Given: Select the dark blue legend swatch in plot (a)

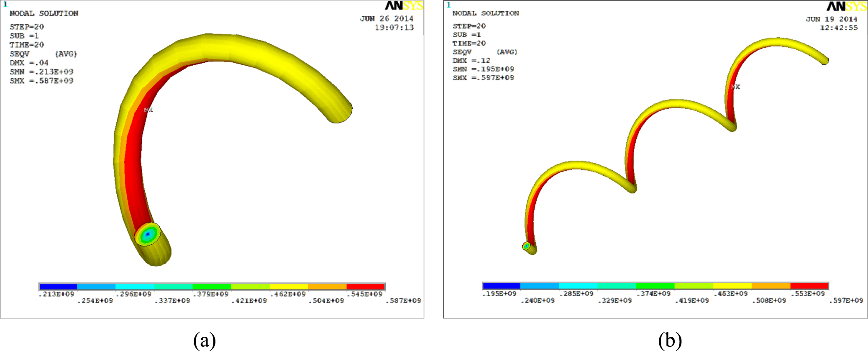Looking at the screenshot, I should pyautogui.click(x=58, y=287).
